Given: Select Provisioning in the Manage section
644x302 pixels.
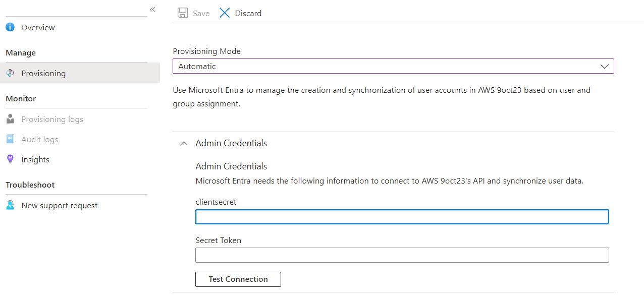Looking at the screenshot, I should point(80,73).
